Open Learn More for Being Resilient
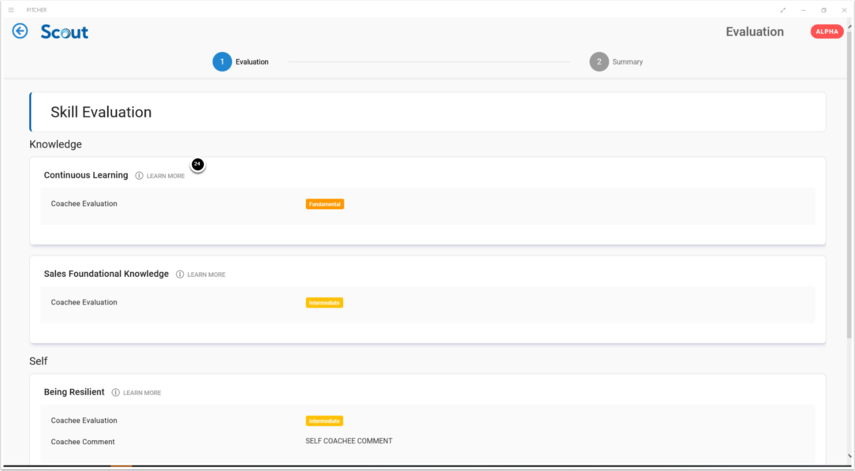This screenshot has height=471, width=855. [142, 393]
